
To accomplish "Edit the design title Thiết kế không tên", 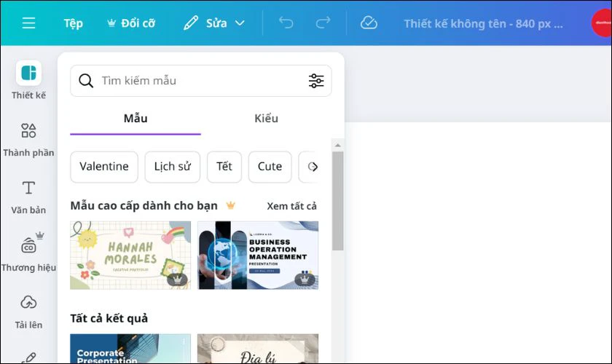I will point(483,24).
